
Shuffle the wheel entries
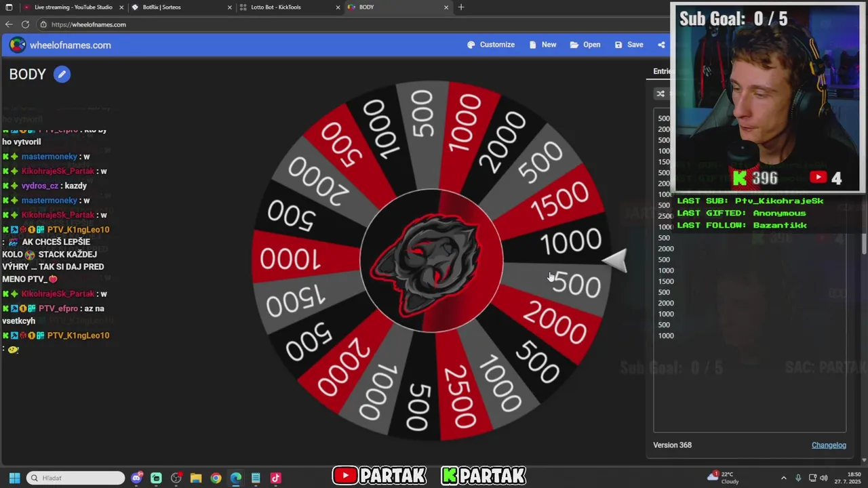[x=660, y=94]
